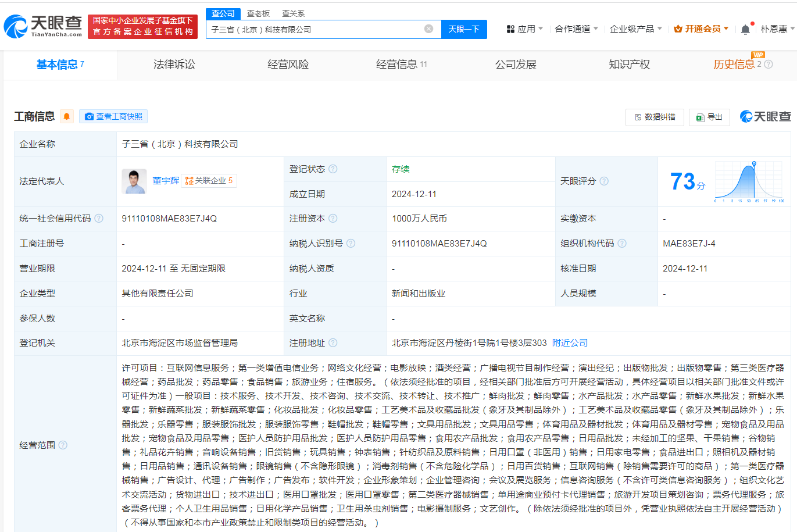The width and height of the screenshot is (797, 532).
Task: Select the 经营信息 tab
Action: (x=401, y=65)
